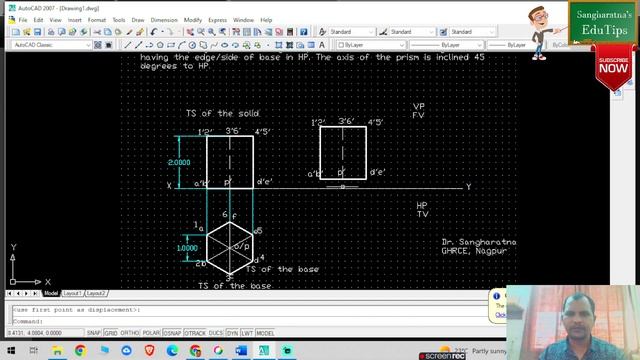Click the Workspace settings icon
640x360 pixels.
(98, 45)
